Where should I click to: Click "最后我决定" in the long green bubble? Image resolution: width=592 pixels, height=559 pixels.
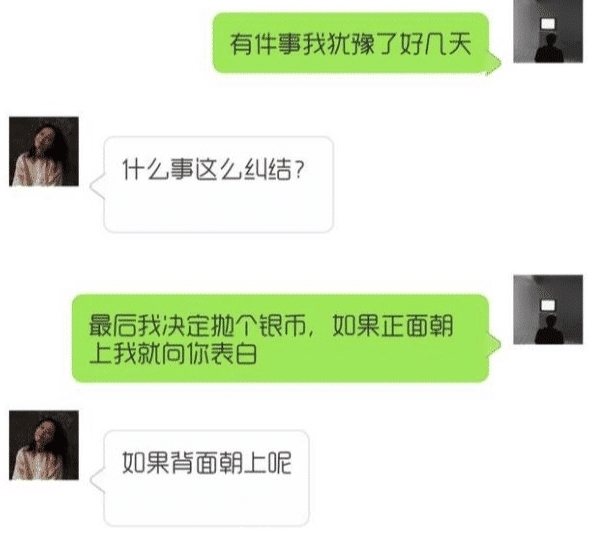pyautogui.click(x=149, y=325)
